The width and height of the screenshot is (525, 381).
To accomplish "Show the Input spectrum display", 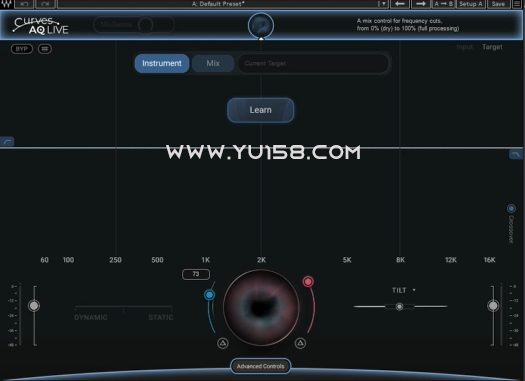I will [x=464, y=47].
